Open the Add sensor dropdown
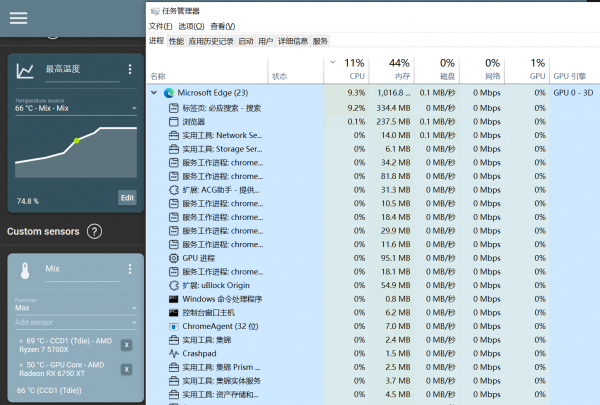 click(x=76, y=322)
